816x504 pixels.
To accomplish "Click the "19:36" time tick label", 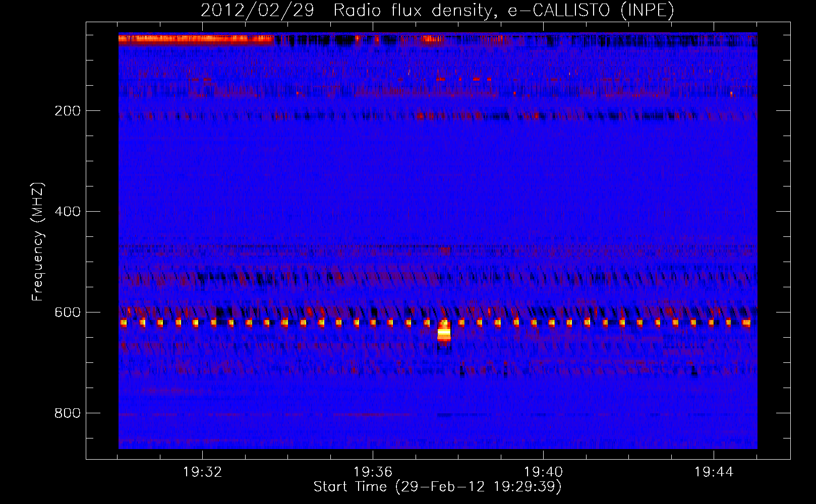I will [x=373, y=472].
